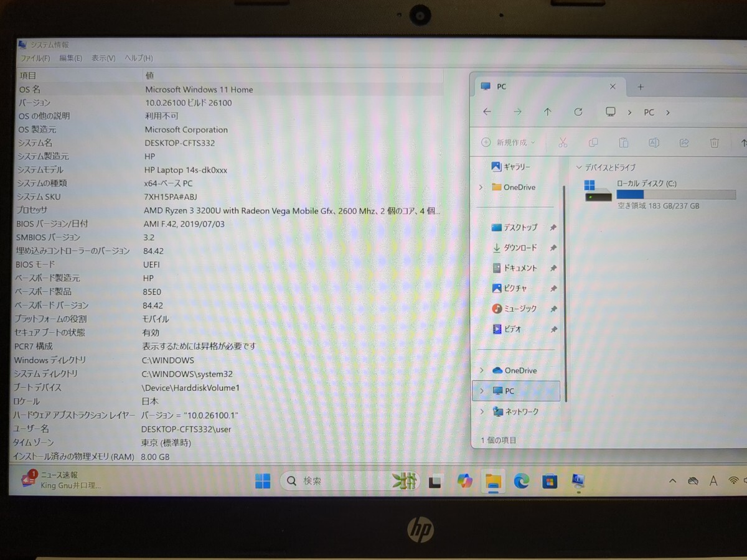Open ダウンロード quick access item
747x560 pixels.
coord(514,248)
